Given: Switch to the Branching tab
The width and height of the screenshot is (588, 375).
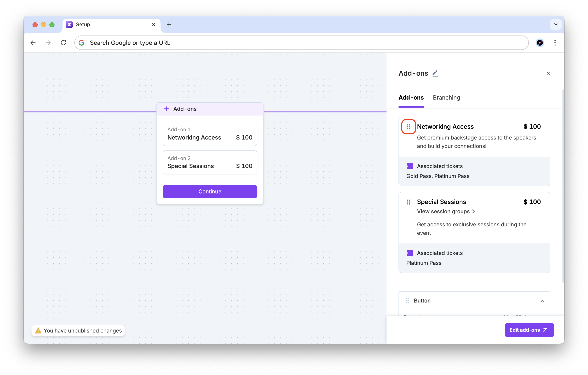Looking at the screenshot, I should click(x=446, y=97).
